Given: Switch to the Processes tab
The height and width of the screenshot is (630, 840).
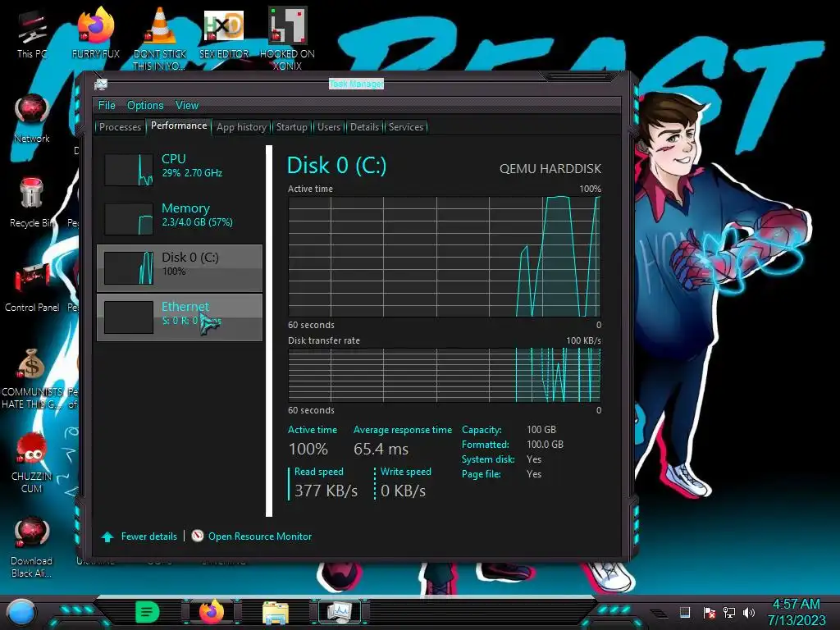Looking at the screenshot, I should pyautogui.click(x=120, y=127).
